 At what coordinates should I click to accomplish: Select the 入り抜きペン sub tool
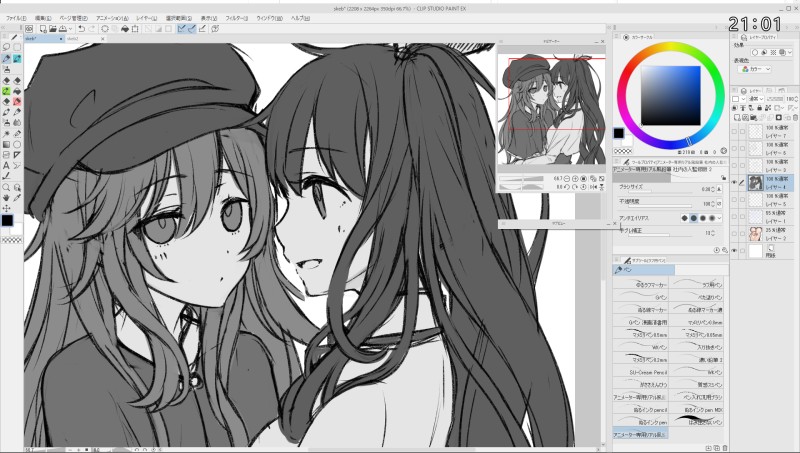pyautogui.click(x=696, y=345)
